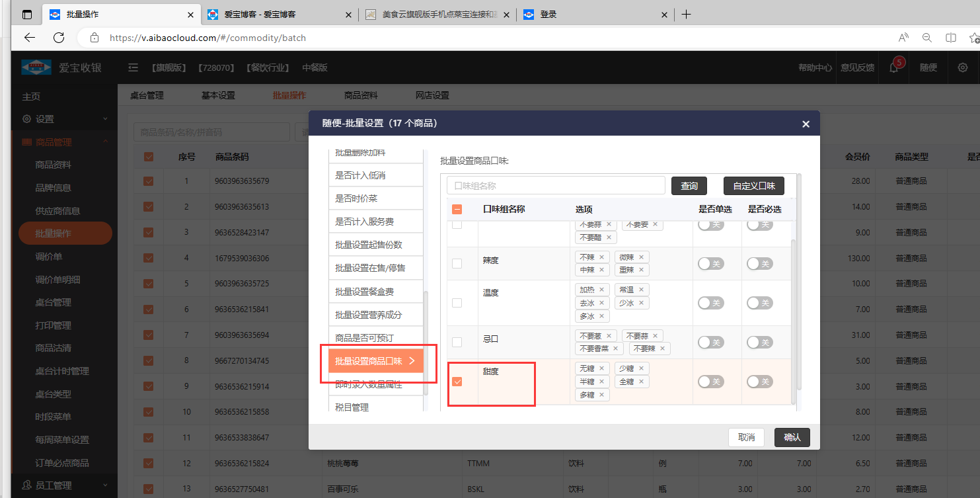Open notifications via the bell icon with badge 5
Screen dimensions: 980x498
tap(893, 67)
